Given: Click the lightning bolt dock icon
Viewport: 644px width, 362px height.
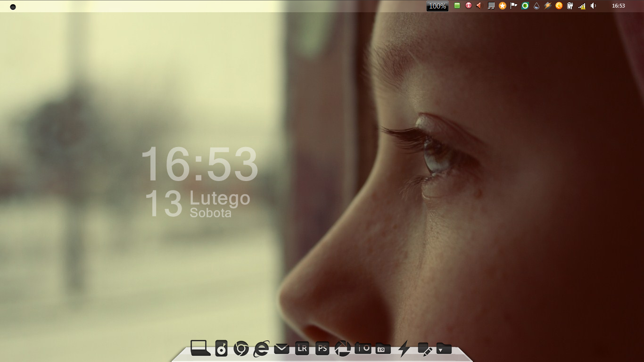Looking at the screenshot, I should 404,349.
